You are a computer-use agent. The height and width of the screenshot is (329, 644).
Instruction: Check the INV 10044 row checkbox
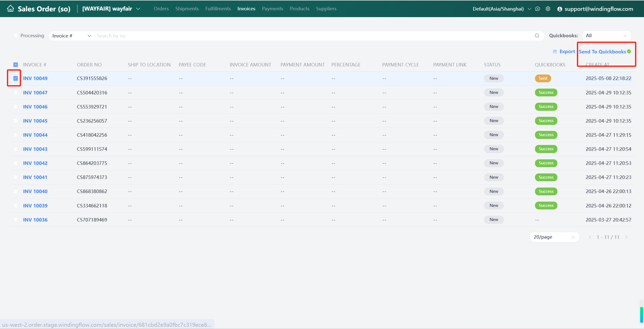(16, 135)
